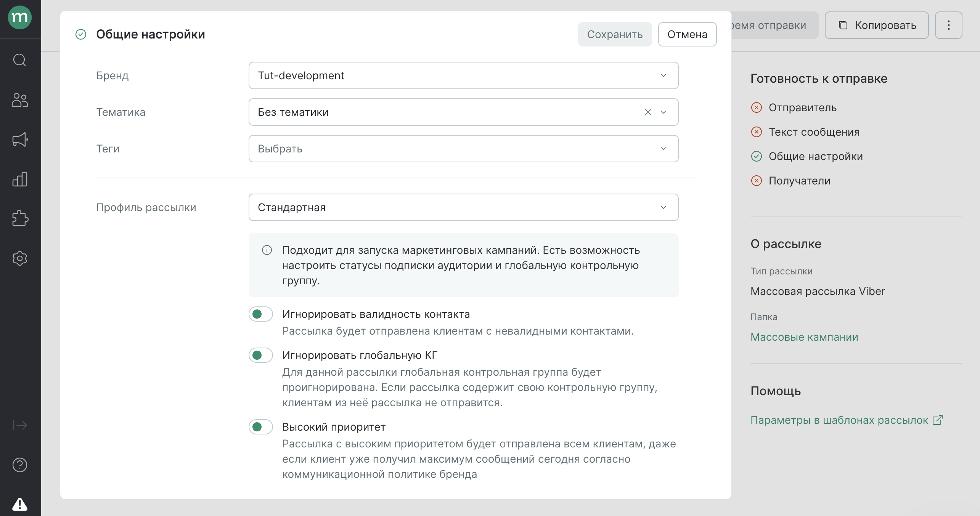Click the Общие настройки text in readiness list
Image resolution: width=980 pixels, height=516 pixels.
pyautogui.click(x=816, y=156)
